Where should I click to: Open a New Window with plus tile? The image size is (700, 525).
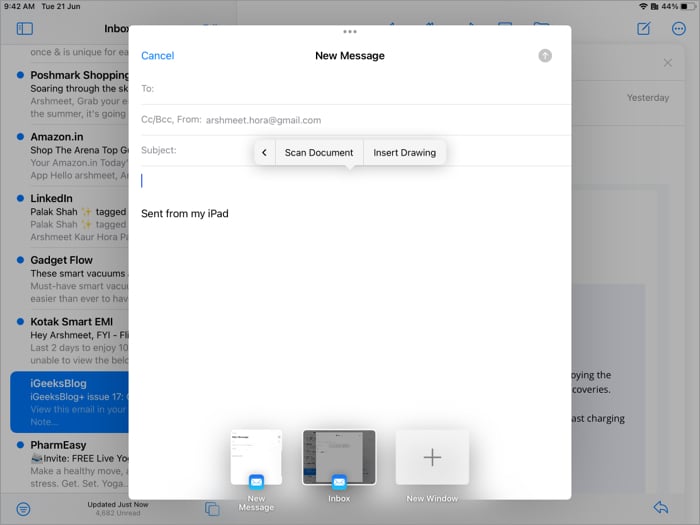coord(432,457)
